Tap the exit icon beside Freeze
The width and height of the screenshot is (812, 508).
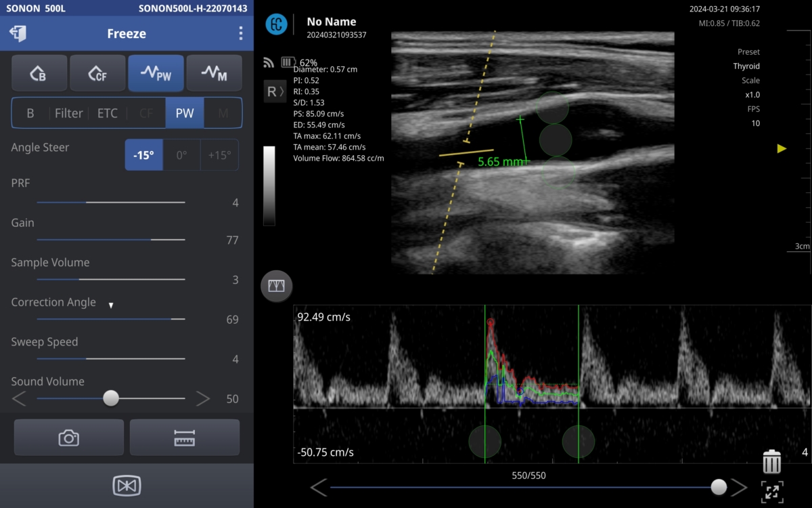[x=19, y=33]
